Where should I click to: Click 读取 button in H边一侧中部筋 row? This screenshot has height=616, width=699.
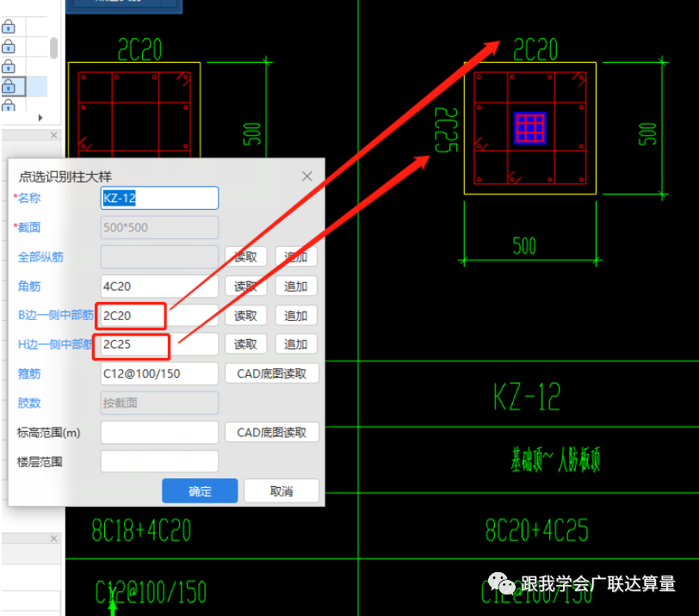click(x=245, y=344)
